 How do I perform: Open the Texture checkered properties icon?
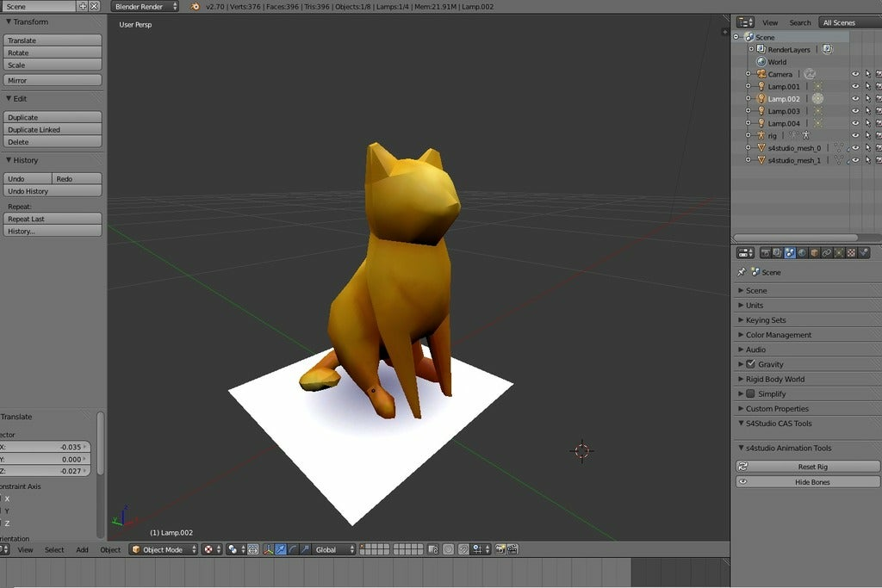pyautogui.click(x=851, y=252)
